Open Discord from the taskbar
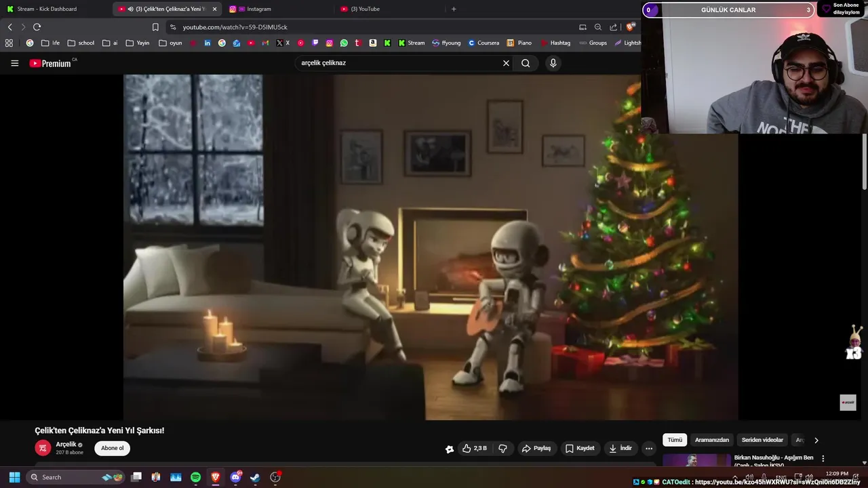 tap(235, 477)
